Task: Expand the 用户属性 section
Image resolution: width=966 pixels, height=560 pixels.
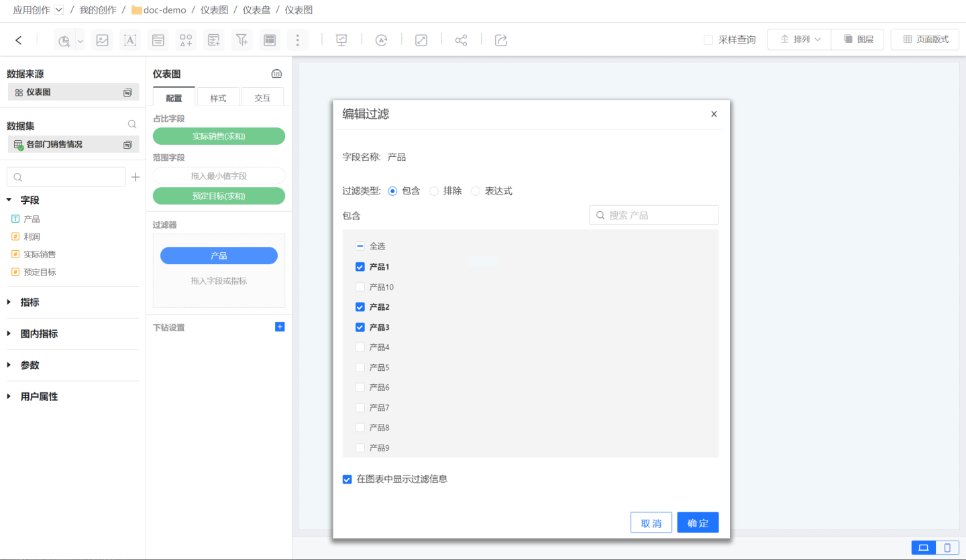Action: (39, 397)
